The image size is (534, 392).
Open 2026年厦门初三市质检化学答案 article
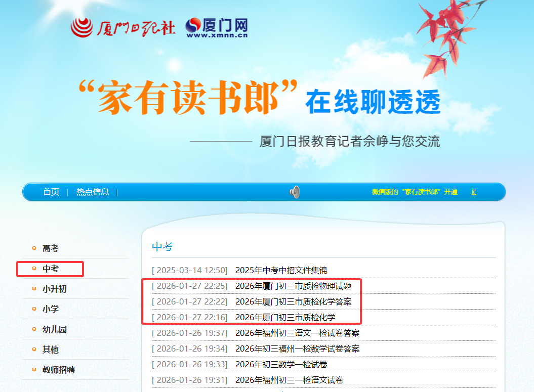coord(294,301)
